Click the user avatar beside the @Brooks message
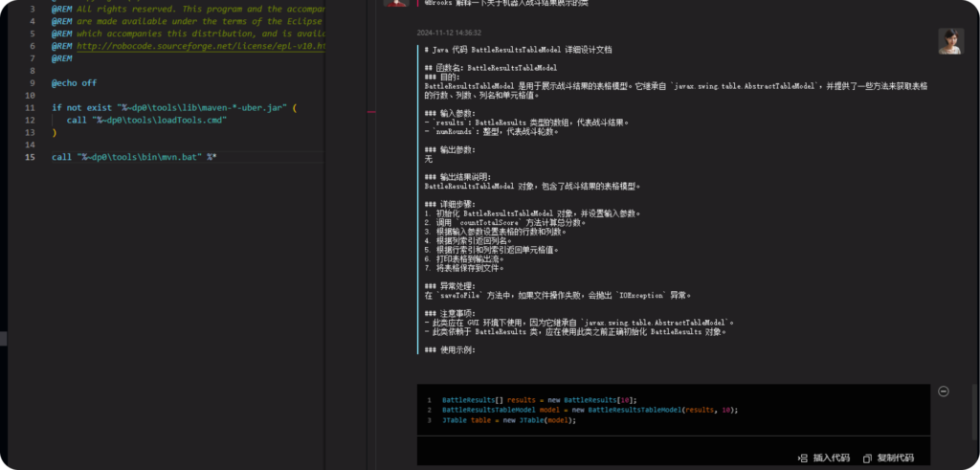This screenshot has height=470, width=980. tap(396, 3)
